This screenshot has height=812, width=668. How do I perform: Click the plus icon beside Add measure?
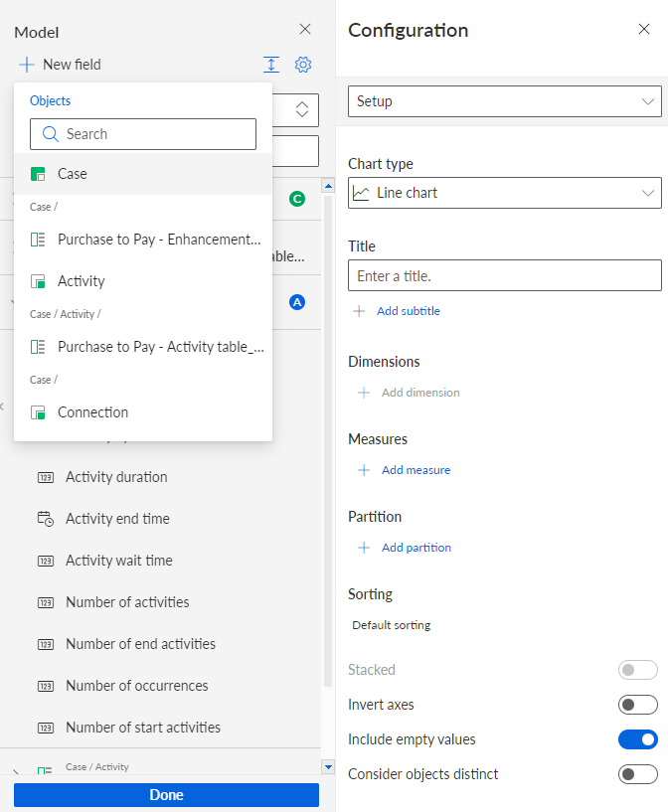click(x=364, y=470)
